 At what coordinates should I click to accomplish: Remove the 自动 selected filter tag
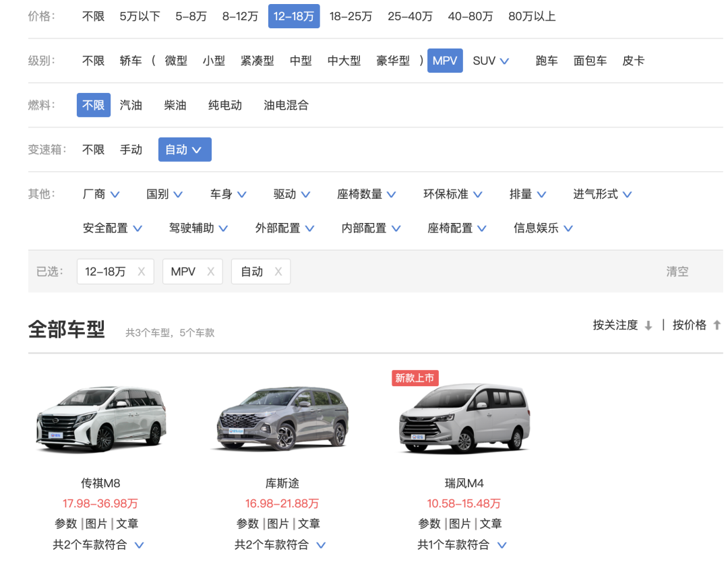click(278, 272)
